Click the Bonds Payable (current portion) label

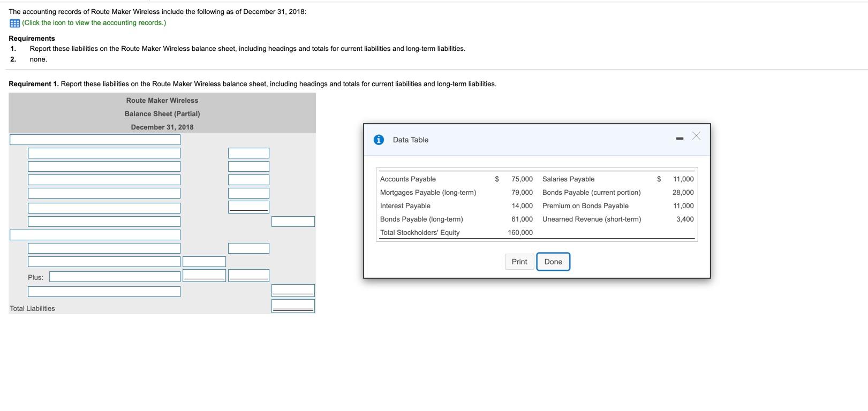[591, 193]
